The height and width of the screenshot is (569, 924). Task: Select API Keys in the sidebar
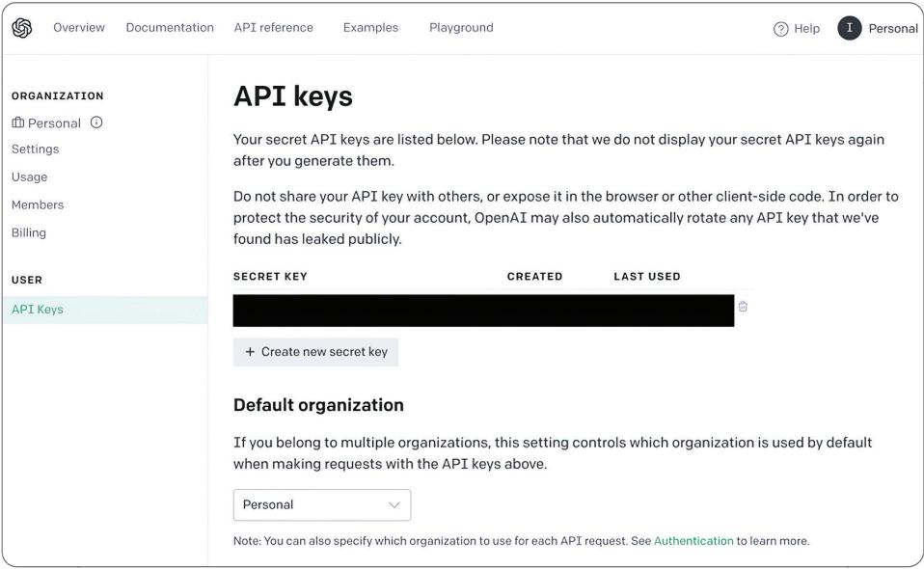pos(38,310)
